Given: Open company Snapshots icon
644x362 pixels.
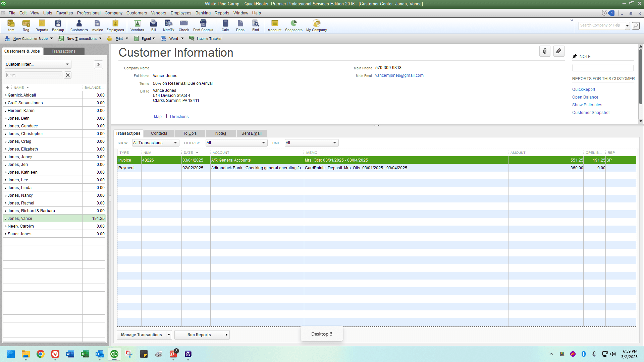Looking at the screenshot, I should (294, 25).
